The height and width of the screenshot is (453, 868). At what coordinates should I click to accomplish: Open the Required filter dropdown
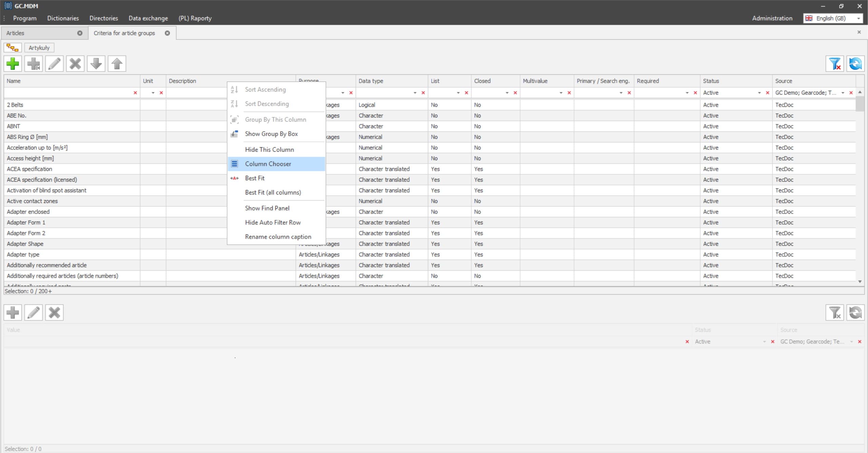(687, 93)
